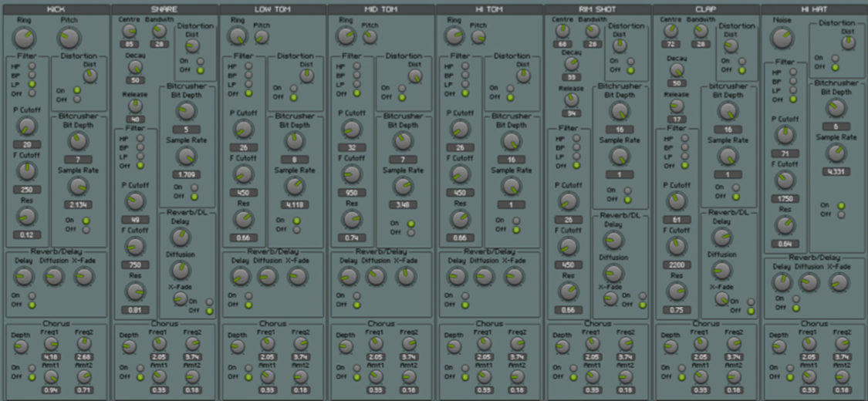The width and height of the screenshot is (868, 401).
Task: Click the Clap F Cutoff value 2200
Action: coord(677,265)
